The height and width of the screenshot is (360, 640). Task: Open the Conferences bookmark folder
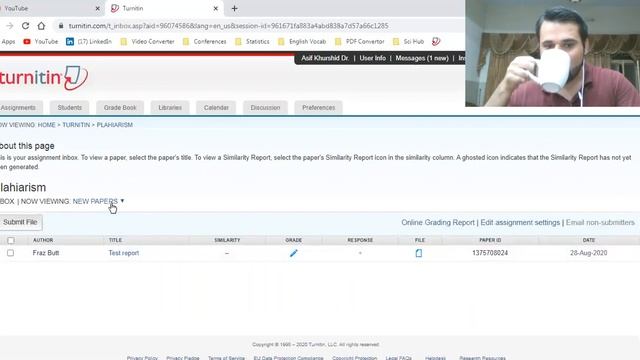pos(204,42)
